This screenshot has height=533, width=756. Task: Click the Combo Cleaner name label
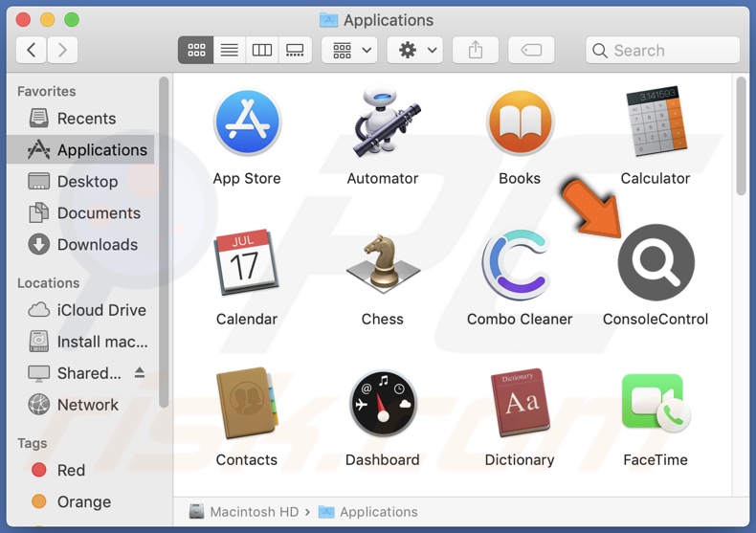point(520,319)
